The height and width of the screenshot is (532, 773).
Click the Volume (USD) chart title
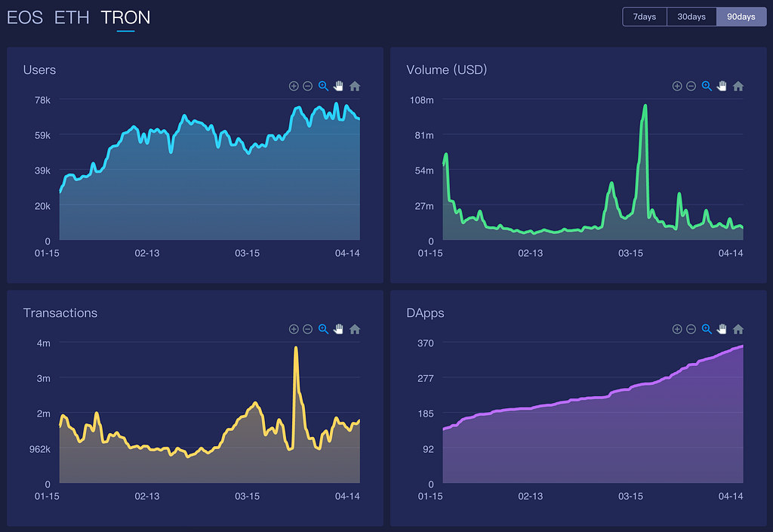[447, 70]
